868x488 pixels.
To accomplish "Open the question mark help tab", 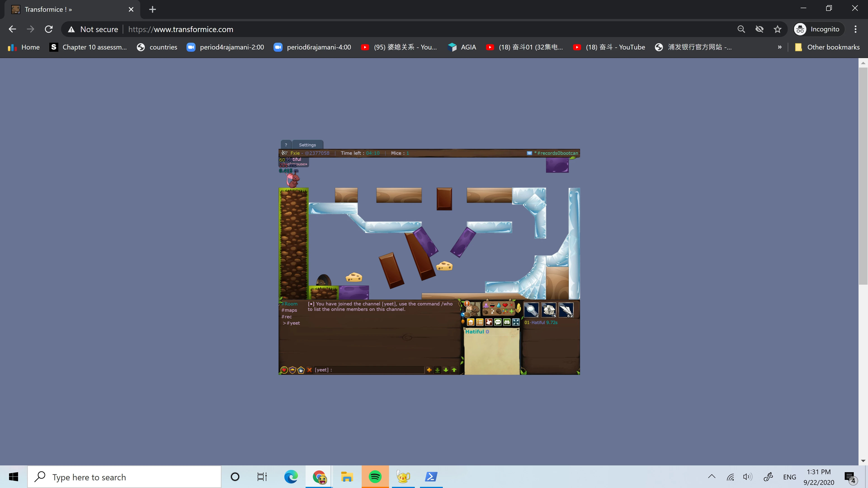I will tap(286, 145).
